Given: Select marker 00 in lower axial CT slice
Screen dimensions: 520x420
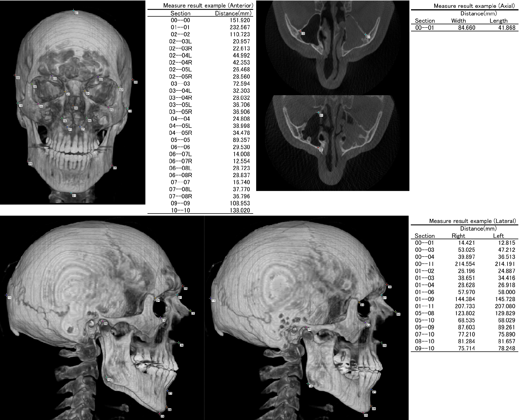Looking at the screenshot, I should pyautogui.click(x=318, y=147).
